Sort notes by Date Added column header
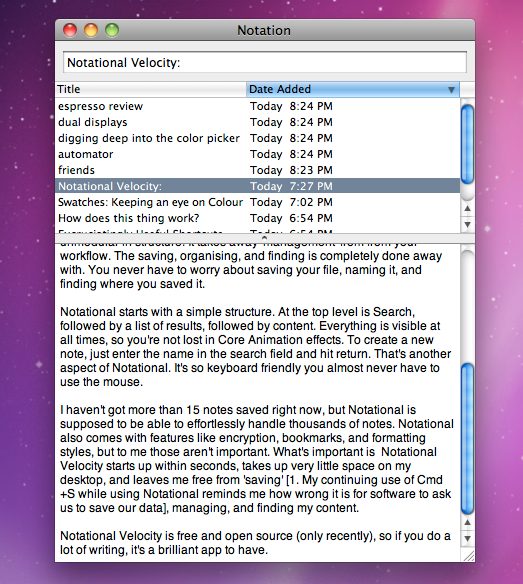The image size is (523, 584). point(353,89)
